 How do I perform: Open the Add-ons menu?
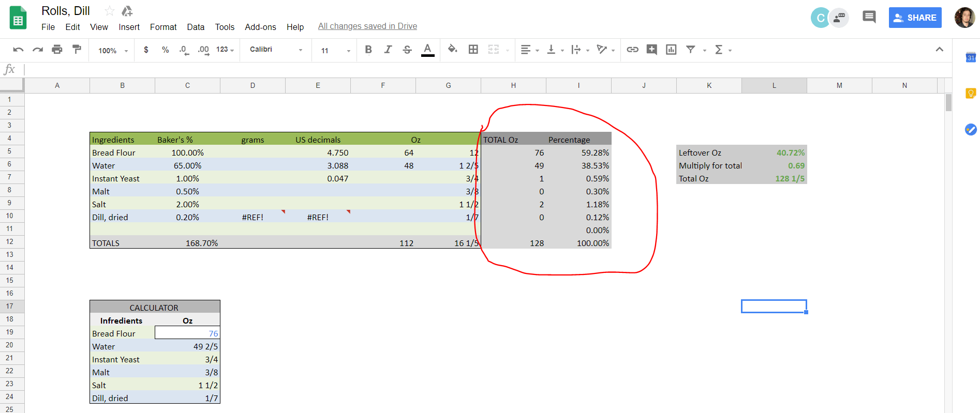tap(260, 27)
